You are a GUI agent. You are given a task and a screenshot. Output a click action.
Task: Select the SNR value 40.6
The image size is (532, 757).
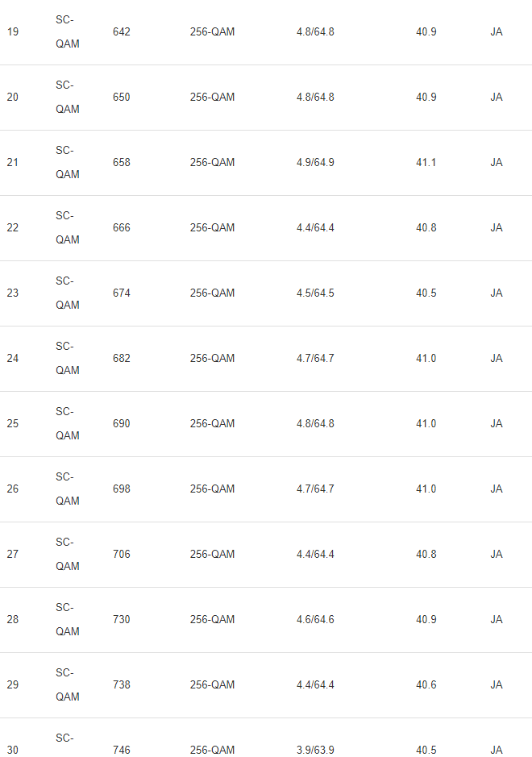coord(426,685)
